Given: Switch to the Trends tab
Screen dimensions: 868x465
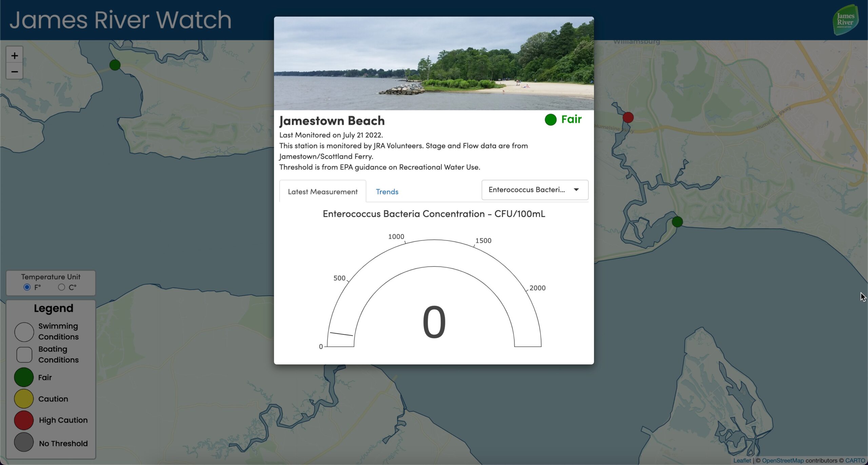Looking at the screenshot, I should (x=387, y=191).
